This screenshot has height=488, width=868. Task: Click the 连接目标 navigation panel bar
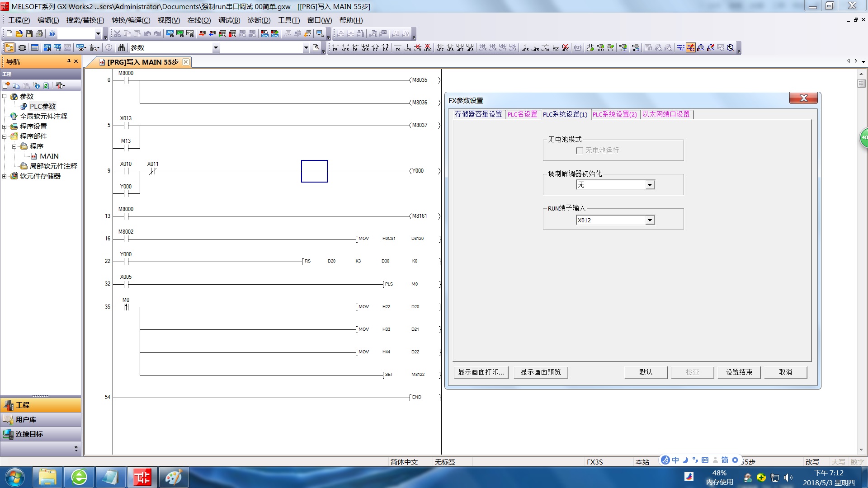29,434
